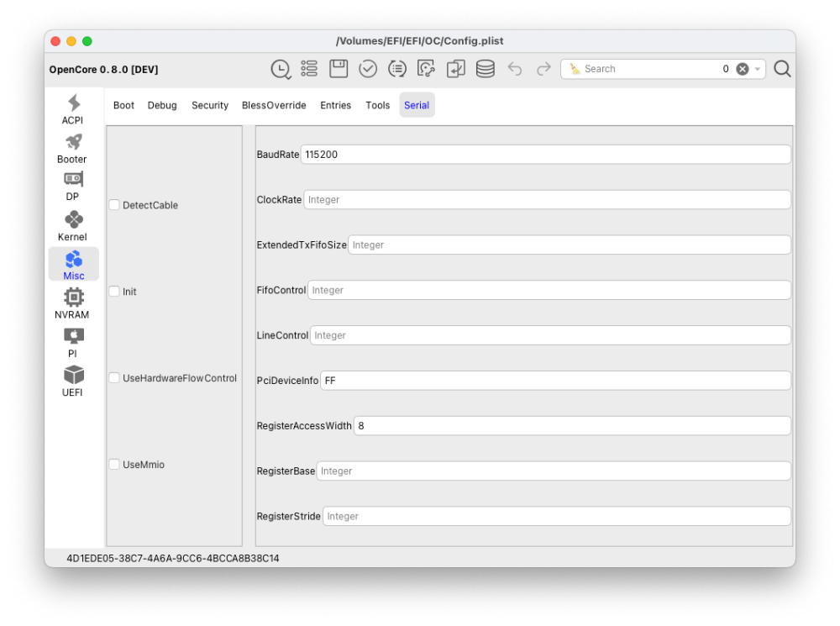Edit the BaudRate field value 115200

[545, 155]
